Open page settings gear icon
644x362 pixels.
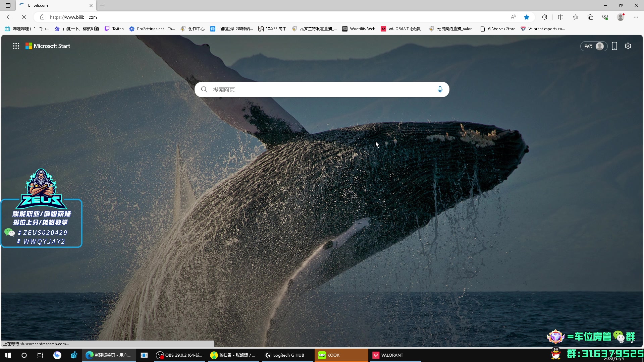tap(628, 46)
